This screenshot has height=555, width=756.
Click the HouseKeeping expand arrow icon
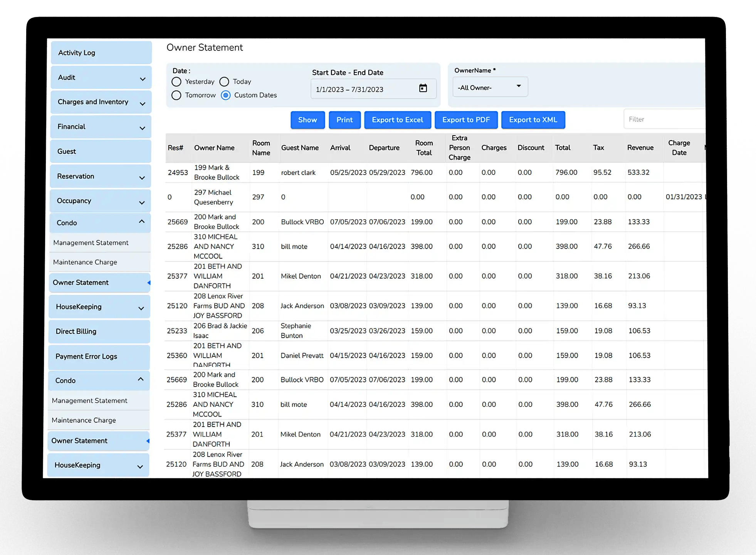tap(143, 307)
